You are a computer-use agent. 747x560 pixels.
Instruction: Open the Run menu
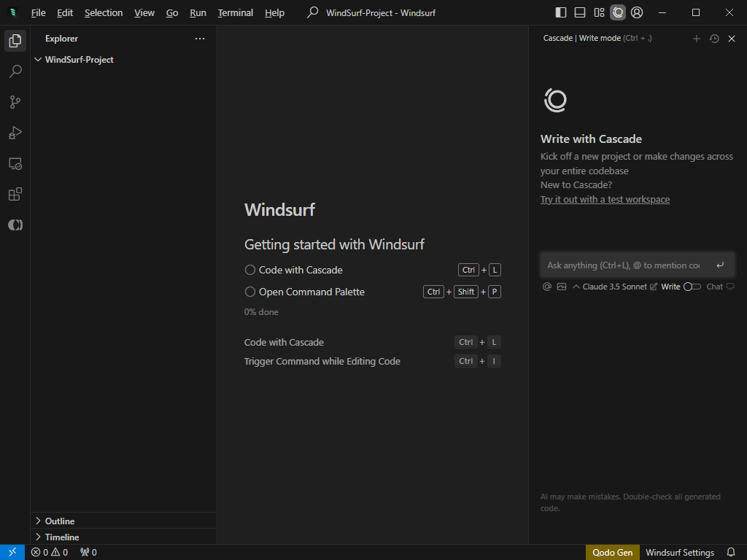coord(198,13)
